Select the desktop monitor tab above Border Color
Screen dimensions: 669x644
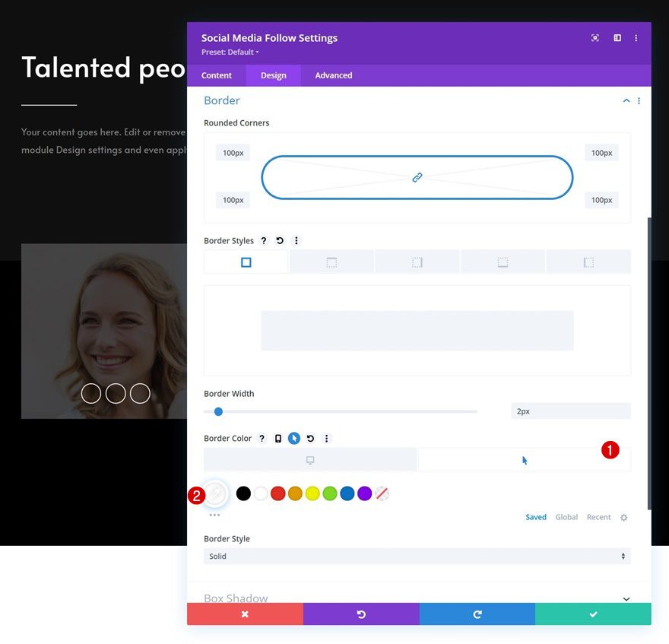pyautogui.click(x=310, y=459)
